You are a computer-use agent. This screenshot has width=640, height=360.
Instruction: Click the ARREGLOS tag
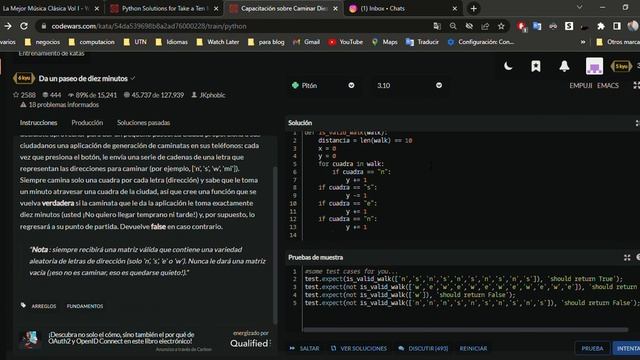[x=44, y=306]
